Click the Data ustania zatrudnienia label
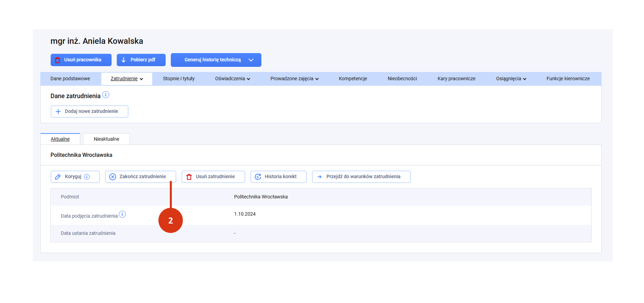The width and height of the screenshot is (644, 303). (x=88, y=233)
